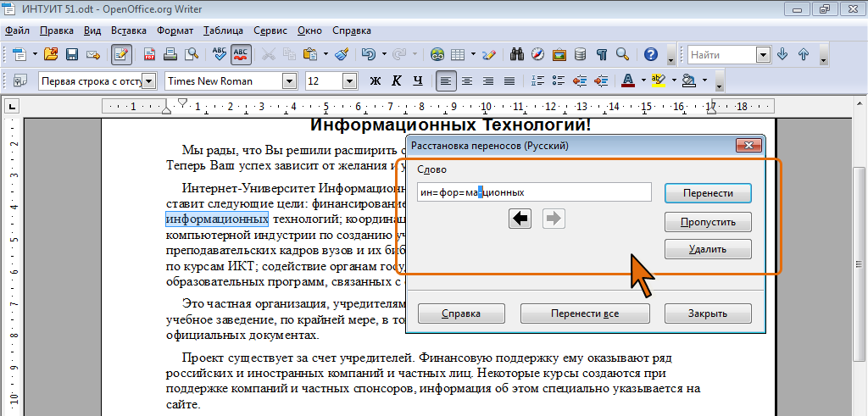Save the document with the floppy disk icon

72,54
